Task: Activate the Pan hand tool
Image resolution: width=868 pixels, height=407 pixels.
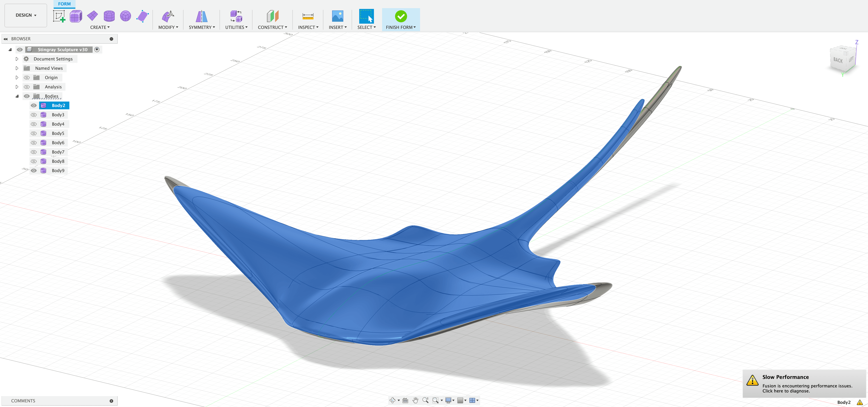Action: point(415,400)
